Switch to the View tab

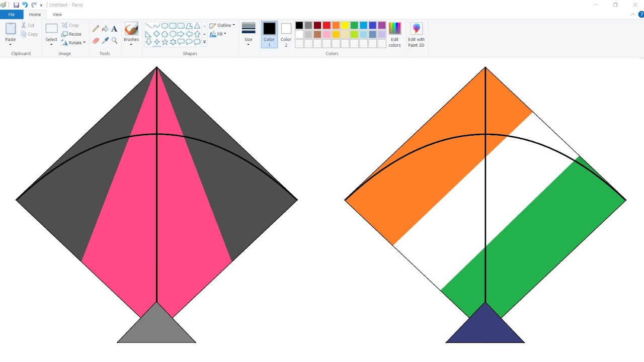(x=57, y=15)
